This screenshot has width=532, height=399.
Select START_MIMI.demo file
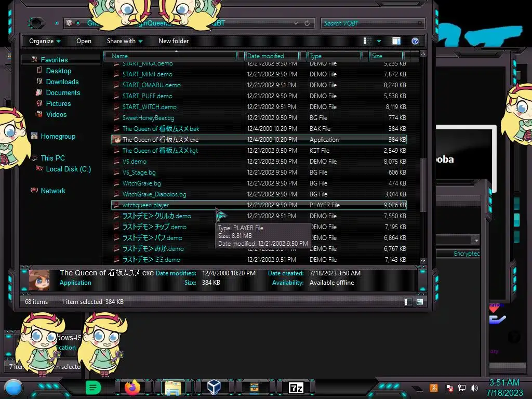tap(259, 74)
